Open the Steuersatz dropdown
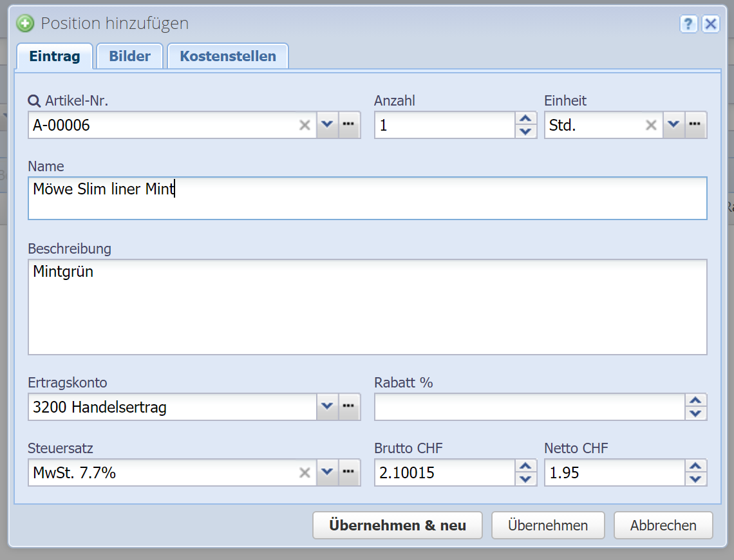 point(327,472)
